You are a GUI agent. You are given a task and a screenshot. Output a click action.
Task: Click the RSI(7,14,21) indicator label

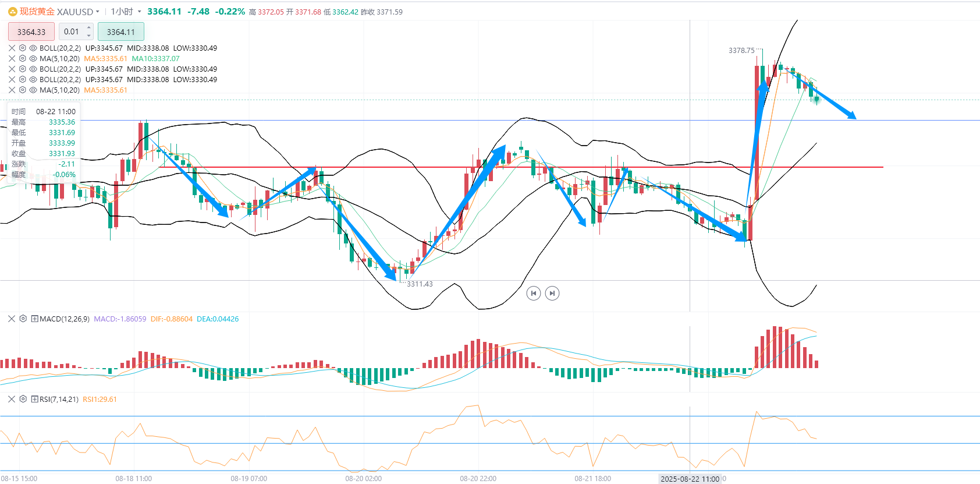click(x=59, y=399)
